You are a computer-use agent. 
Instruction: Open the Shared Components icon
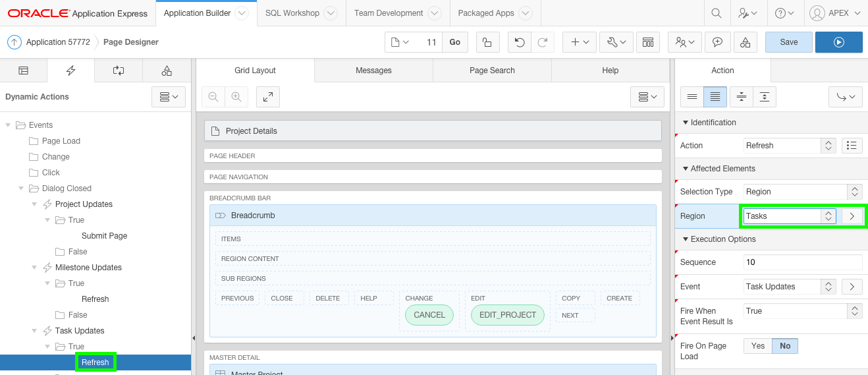click(745, 42)
